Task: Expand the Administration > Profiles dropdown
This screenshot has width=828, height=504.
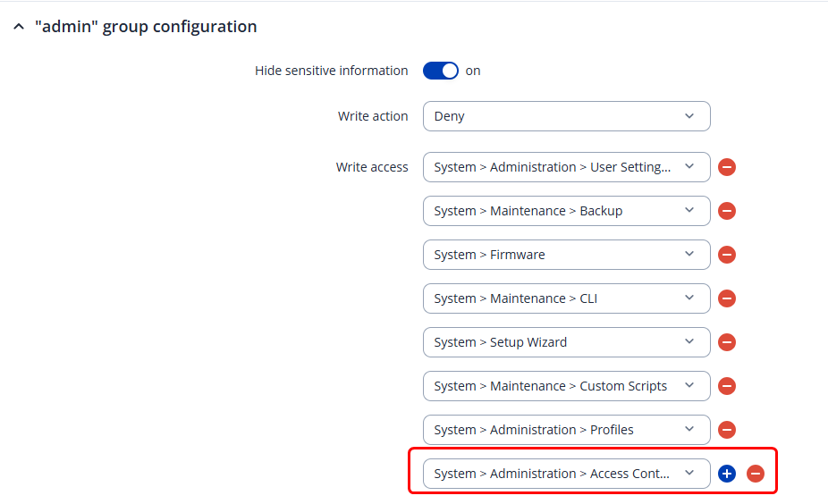Action: tap(566, 430)
